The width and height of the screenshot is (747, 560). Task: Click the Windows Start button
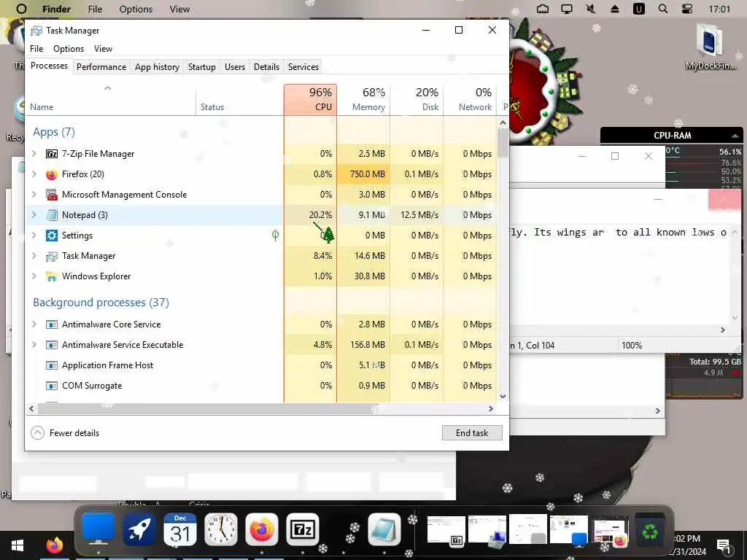[18, 545]
